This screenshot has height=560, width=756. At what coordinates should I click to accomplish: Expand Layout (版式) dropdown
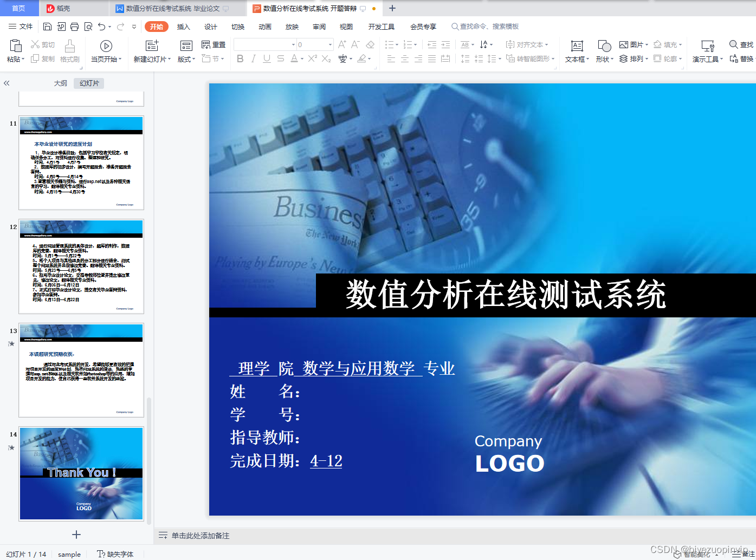pyautogui.click(x=194, y=60)
